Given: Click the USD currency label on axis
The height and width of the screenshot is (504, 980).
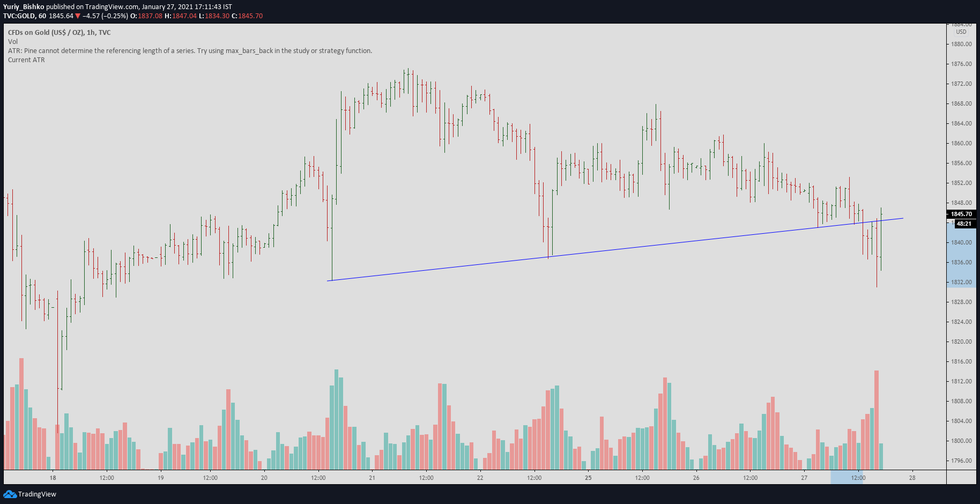Looking at the screenshot, I should pos(961,32).
